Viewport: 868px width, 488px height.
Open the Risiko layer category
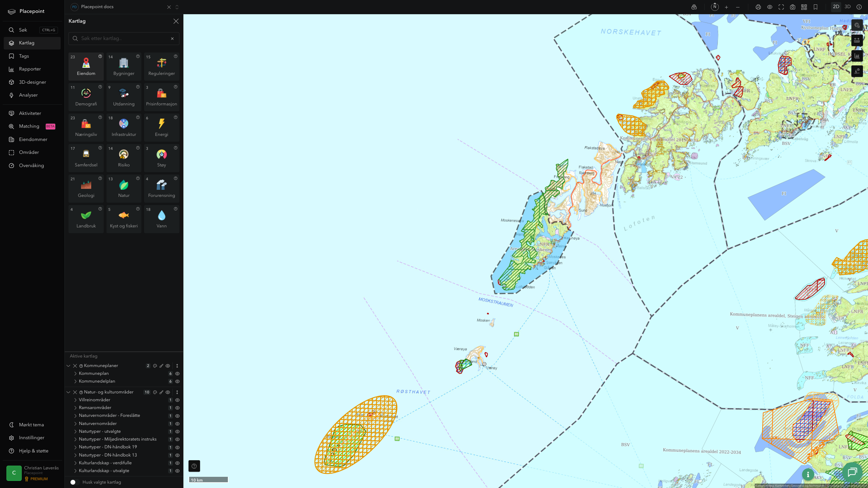click(124, 158)
